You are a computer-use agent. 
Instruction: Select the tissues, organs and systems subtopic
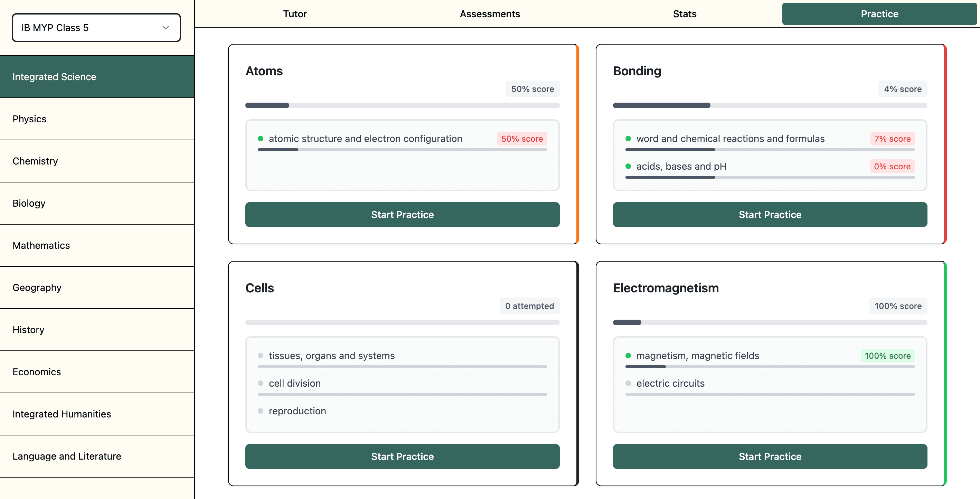pyautogui.click(x=331, y=356)
